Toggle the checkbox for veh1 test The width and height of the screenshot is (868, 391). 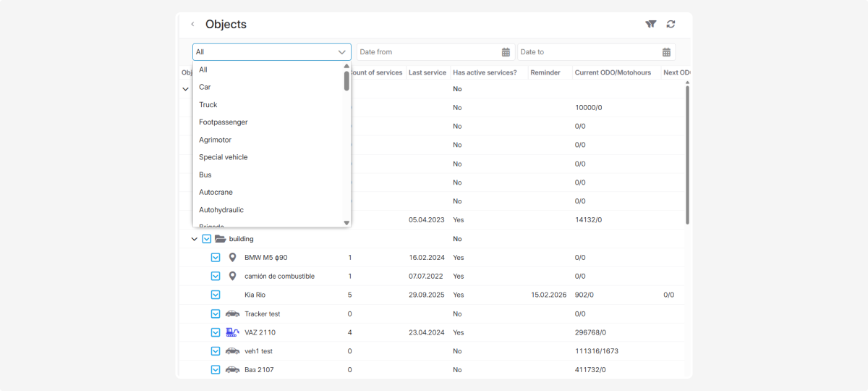[x=215, y=351]
